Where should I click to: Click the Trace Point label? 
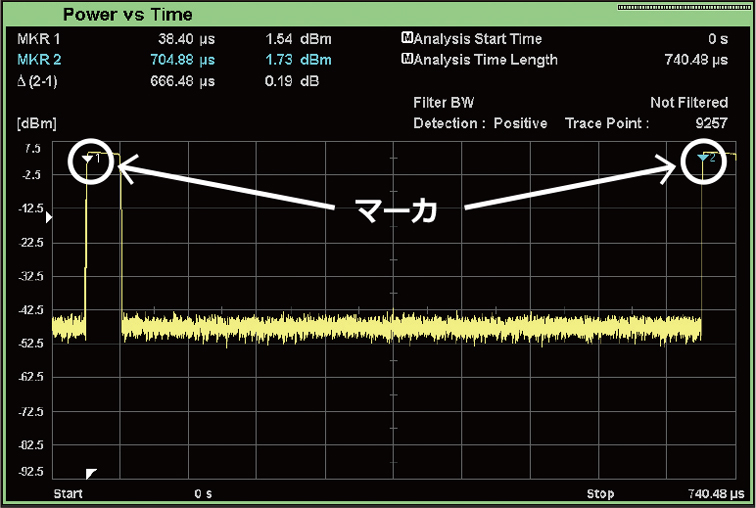coord(607,123)
